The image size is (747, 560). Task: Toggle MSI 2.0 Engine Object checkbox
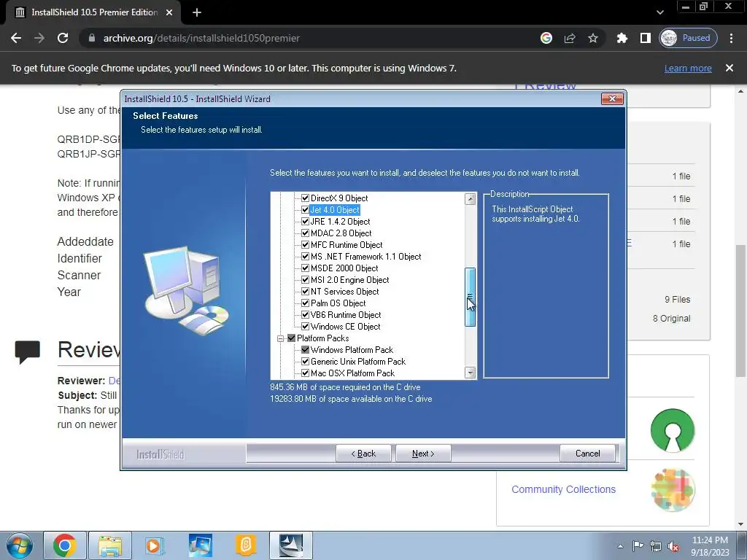306,280
